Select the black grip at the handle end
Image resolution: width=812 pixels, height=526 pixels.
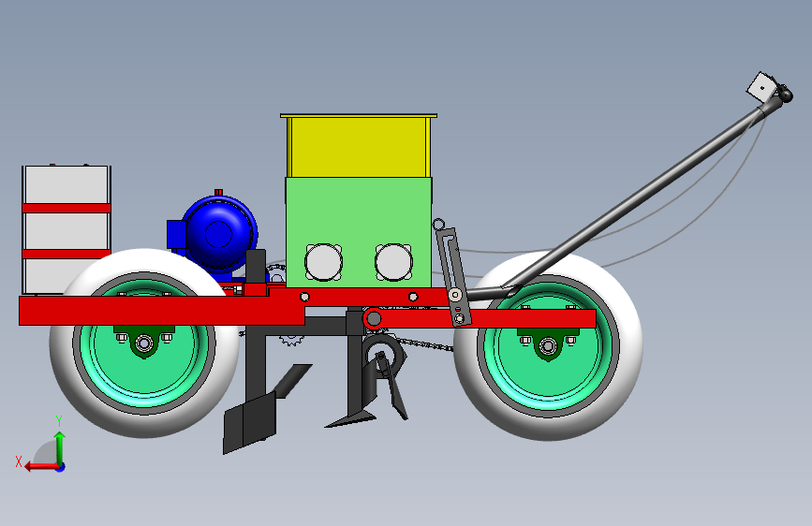click(x=786, y=94)
